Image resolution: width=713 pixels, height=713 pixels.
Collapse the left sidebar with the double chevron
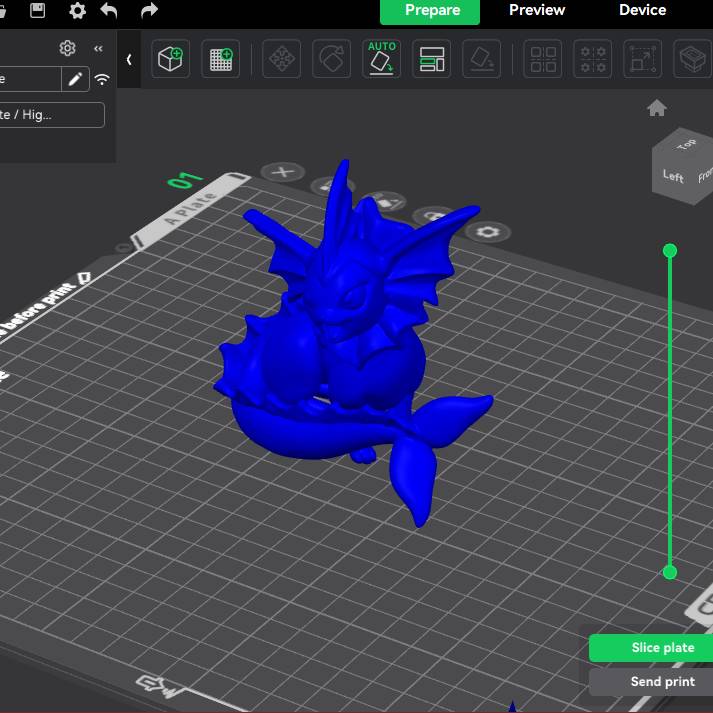(98, 48)
